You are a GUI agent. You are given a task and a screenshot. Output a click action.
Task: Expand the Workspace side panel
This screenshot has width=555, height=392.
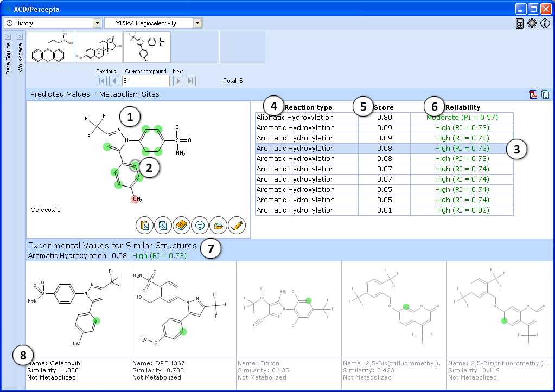click(x=20, y=37)
